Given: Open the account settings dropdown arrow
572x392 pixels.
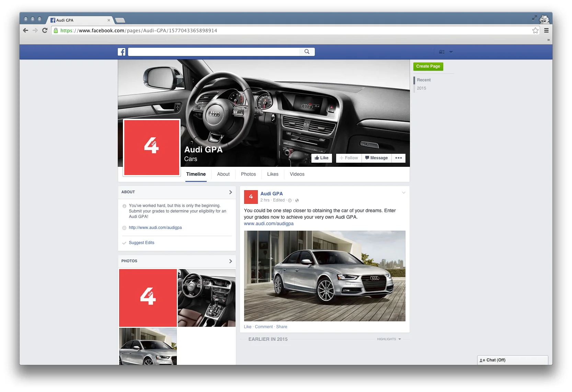Looking at the screenshot, I should coord(451,52).
